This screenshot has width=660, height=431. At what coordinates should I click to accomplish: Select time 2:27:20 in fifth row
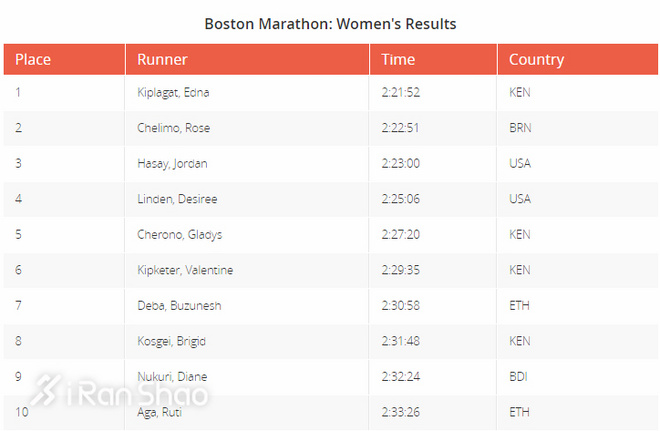pyautogui.click(x=400, y=235)
